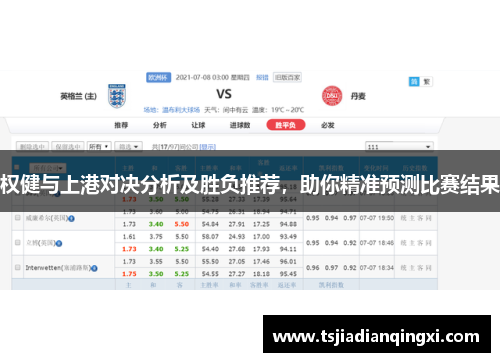
Task: Switch to simplified Chinese 简 button
Action: tap(414, 82)
